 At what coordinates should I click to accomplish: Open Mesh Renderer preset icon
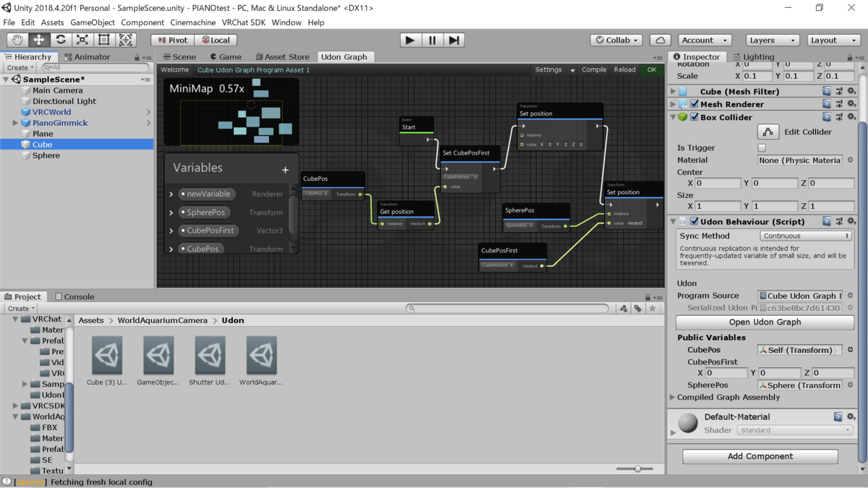click(x=840, y=104)
